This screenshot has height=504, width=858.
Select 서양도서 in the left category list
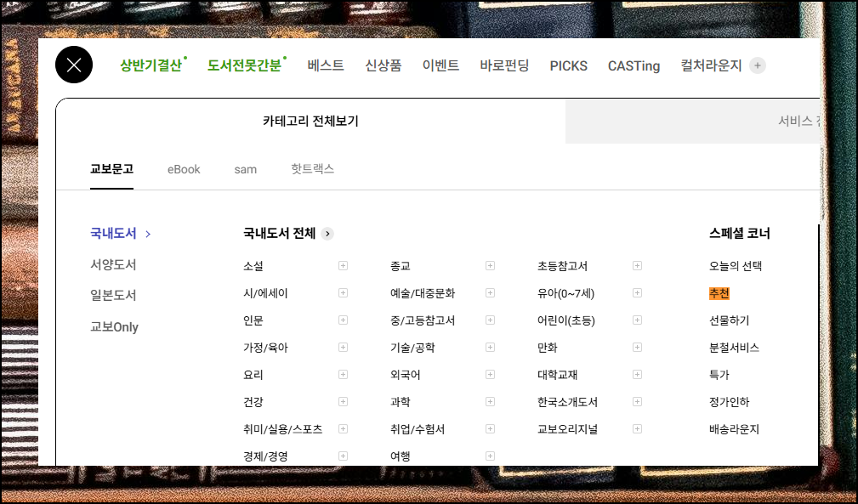coord(113,264)
